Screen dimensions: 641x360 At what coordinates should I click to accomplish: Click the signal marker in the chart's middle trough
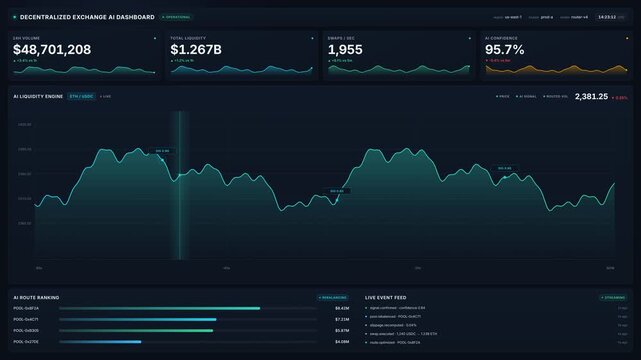(x=336, y=200)
